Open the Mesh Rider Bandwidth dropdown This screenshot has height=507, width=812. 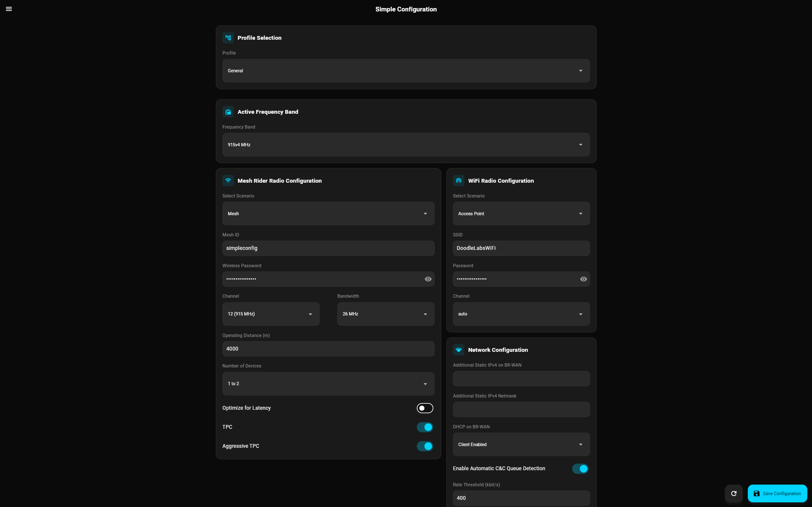[385, 314]
